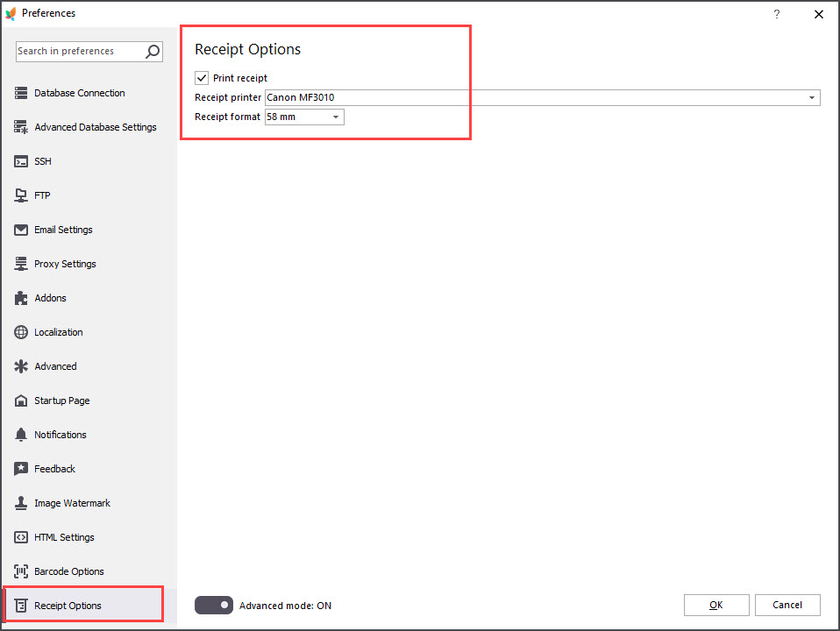
Task: Click the Barcode Options icon
Action: coord(21,571)
